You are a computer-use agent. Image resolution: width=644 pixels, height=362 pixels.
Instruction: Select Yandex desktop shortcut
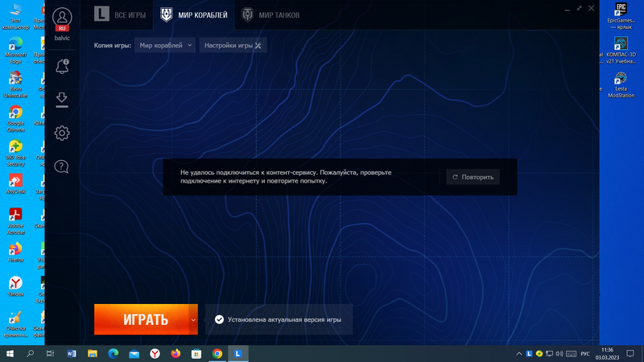[15, 286]
